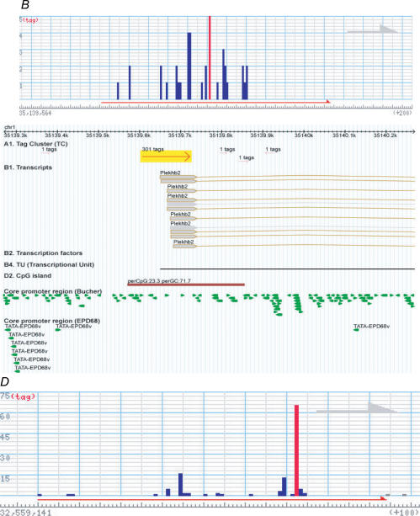The image size is (420, 516).
Task: Click the 35140k ruler position
Action: (304, 135)
